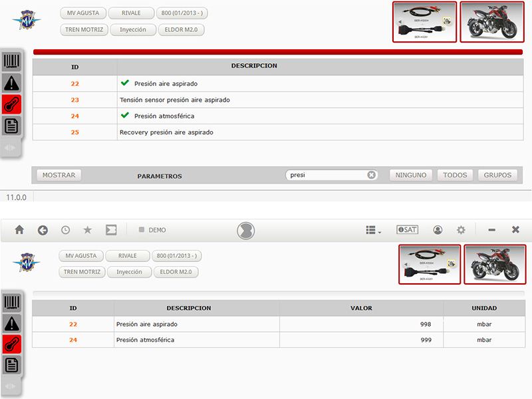
Task: Open the user account icon
Action: pos(438,230)
